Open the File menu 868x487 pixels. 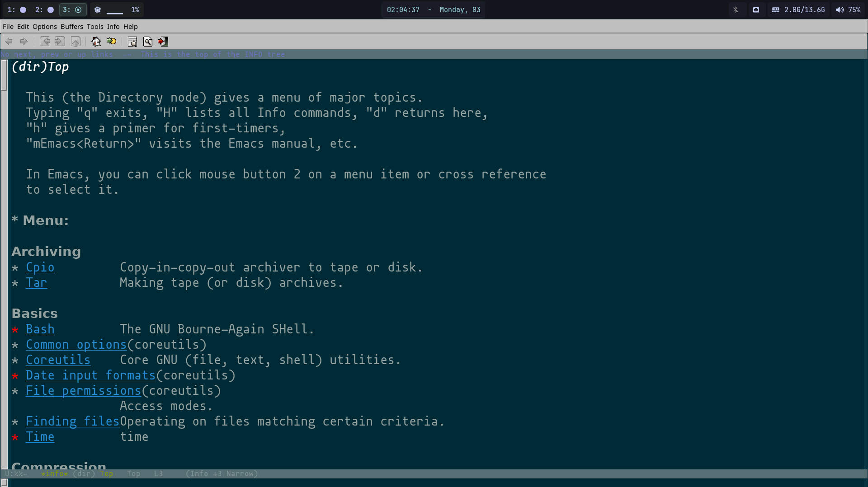click(8, 27)
